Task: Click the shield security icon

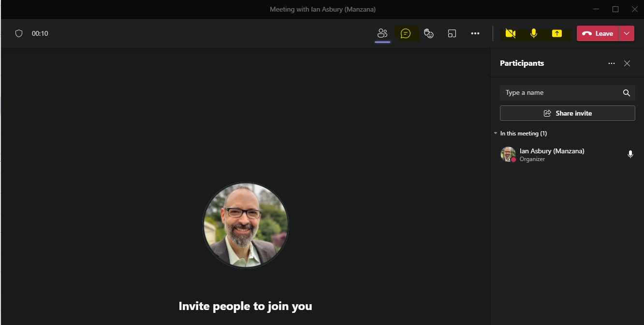Action: [19, 33]
